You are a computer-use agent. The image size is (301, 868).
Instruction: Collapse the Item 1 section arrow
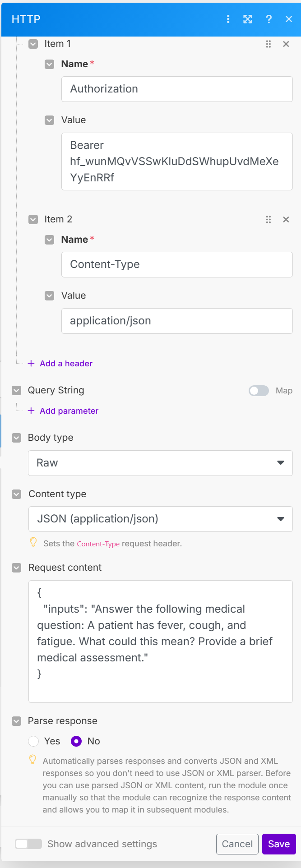33,44
